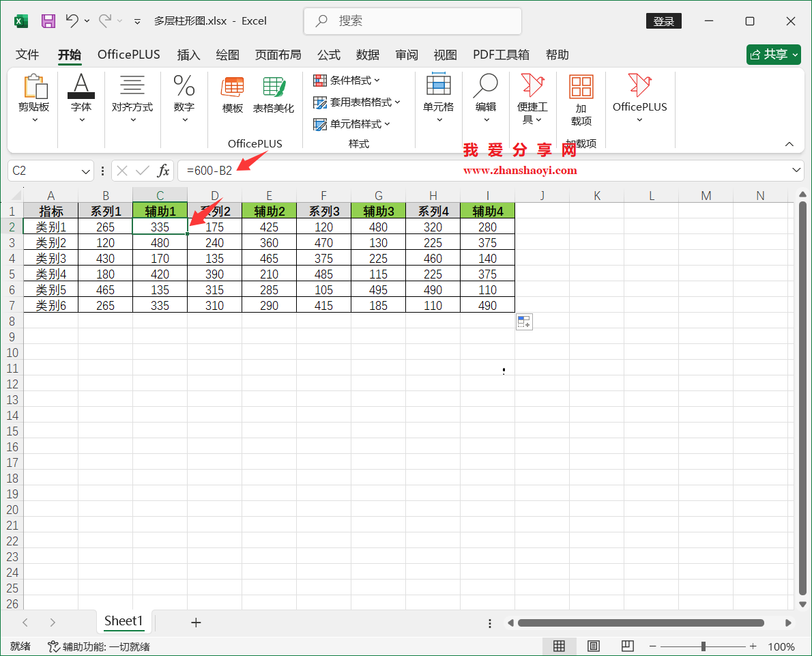Viewport: 812px width, 656px height.
Task: Open the Clipboard (剪贴板) group icon
Action: point(34,86)
